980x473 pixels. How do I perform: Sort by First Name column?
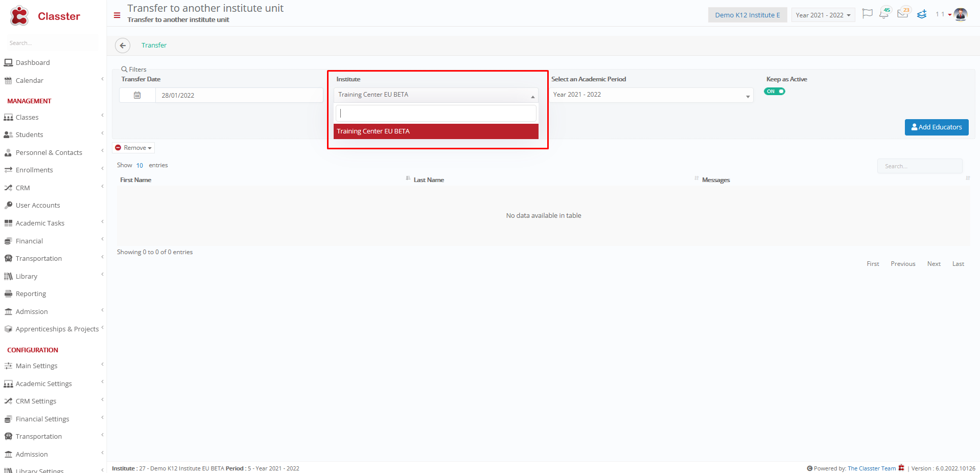(x=135, y=180)
